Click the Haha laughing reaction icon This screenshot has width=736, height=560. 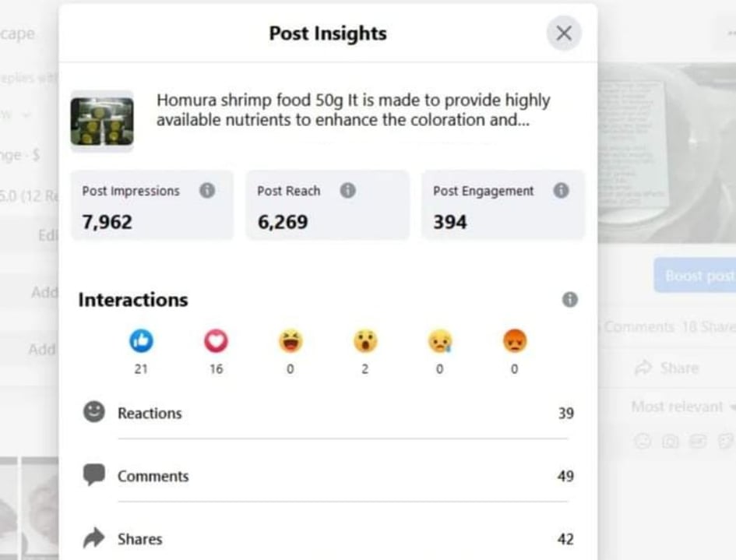pyautogui.click(x=291, y=340)
